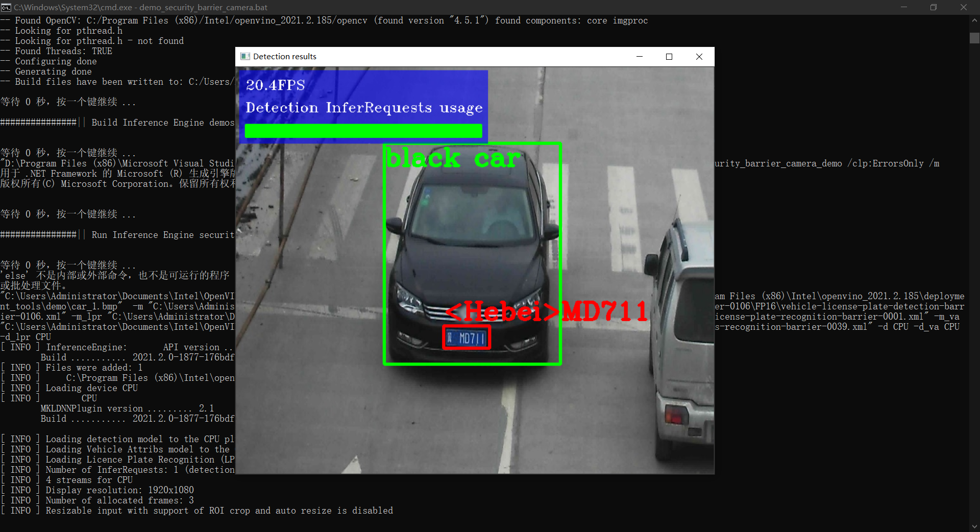Screen dimensions: 980x532
Task: Minimize the cmd.exe console window
Action: (x=904, y=7)
